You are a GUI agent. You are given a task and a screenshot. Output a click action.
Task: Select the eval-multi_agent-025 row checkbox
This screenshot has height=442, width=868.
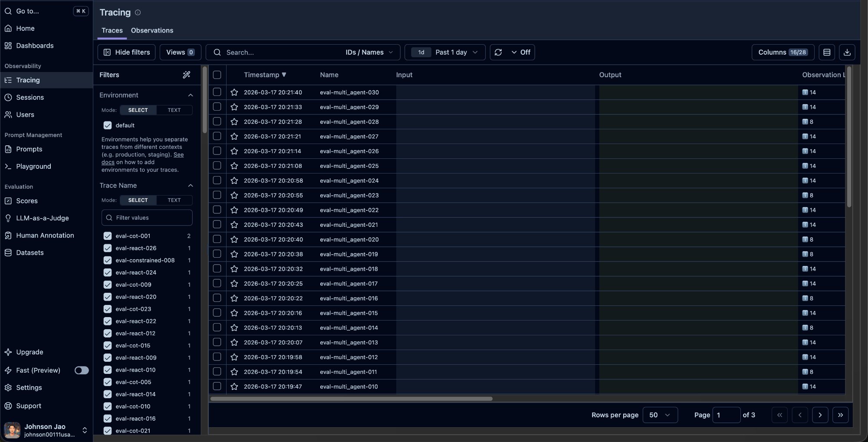pos(217,166)
